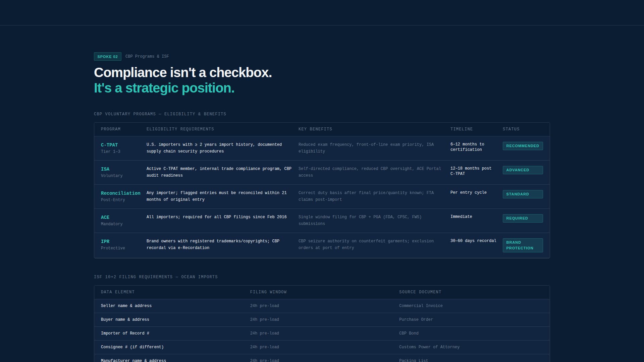This screenshot has width=644, height=362.
Task: Click the Filing Window column header
Action: [268, 292]
